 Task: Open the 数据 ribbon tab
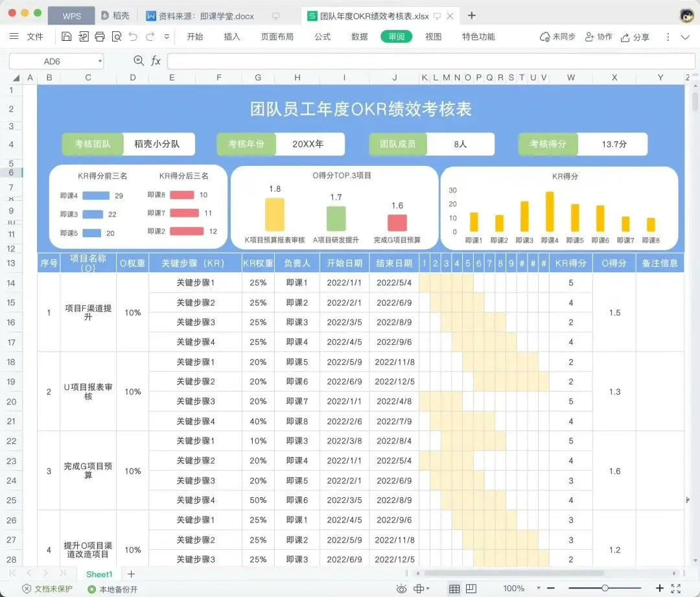tap(359, 36)
